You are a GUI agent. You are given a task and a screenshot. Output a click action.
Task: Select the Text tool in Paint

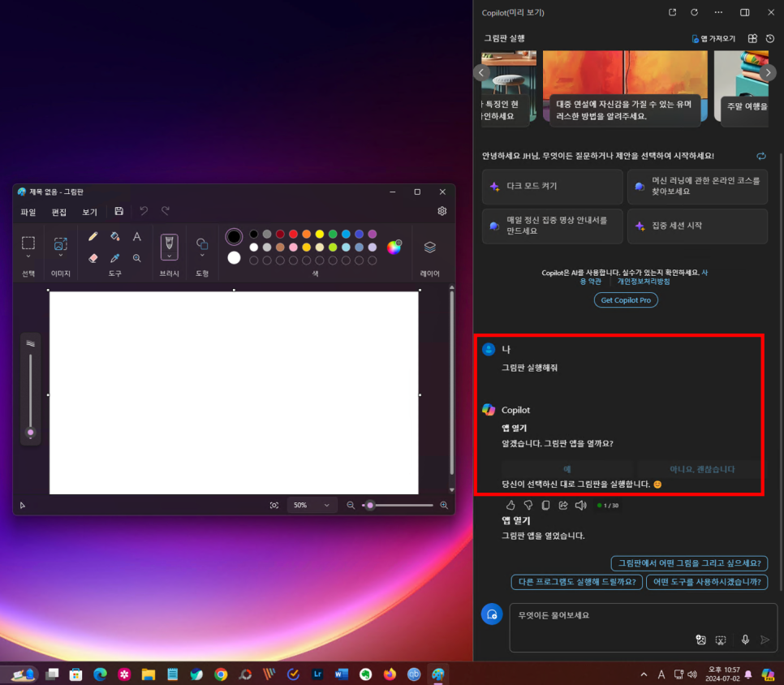pos(136,236)
